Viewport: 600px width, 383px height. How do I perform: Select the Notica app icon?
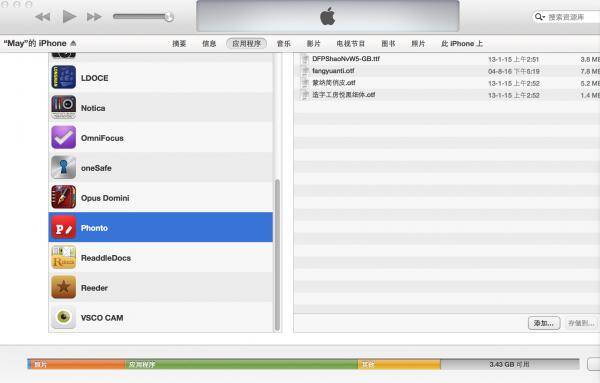click(64, 107)
